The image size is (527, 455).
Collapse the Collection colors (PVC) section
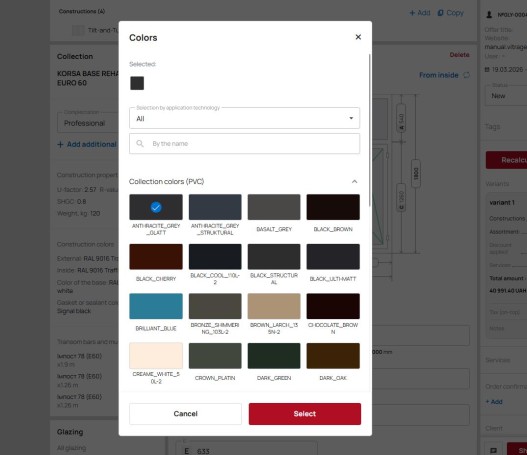point(354,181)
